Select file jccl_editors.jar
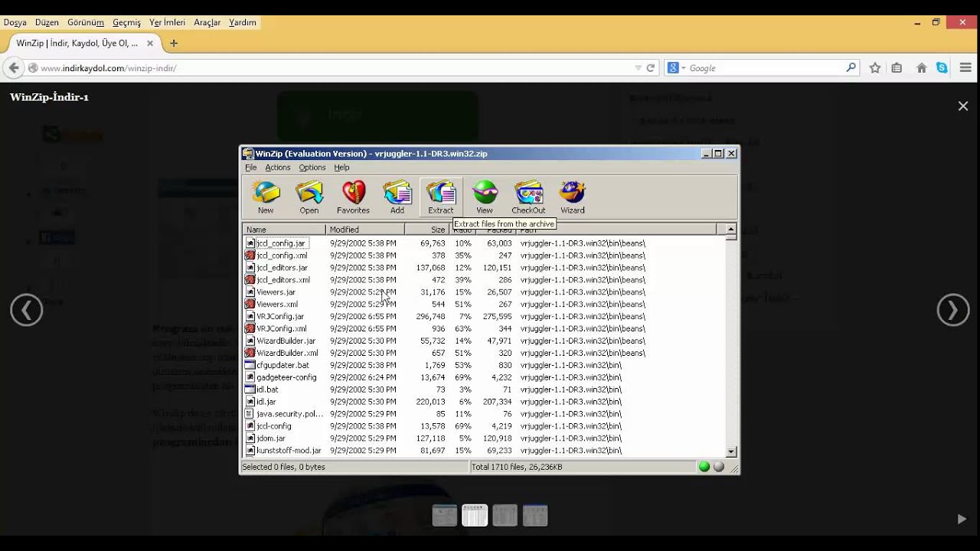The width and height of the screenshot is (980, 551). [x=276, y=268]
